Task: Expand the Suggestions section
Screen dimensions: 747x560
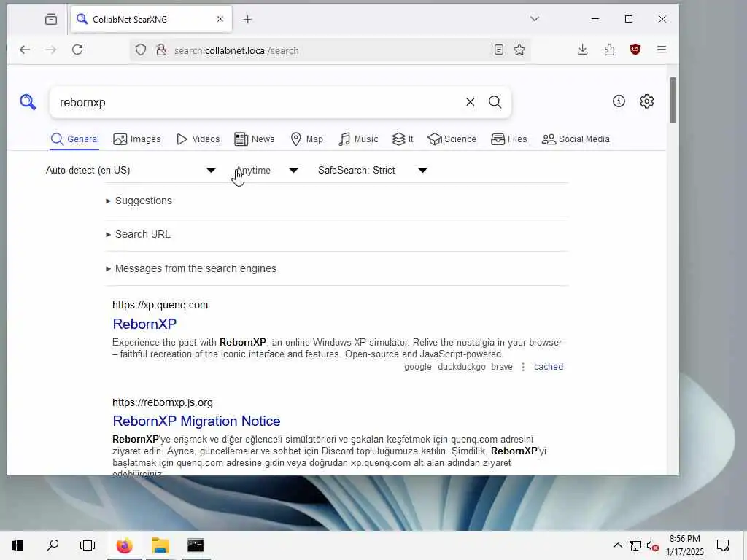Action: tap(139, 201)
